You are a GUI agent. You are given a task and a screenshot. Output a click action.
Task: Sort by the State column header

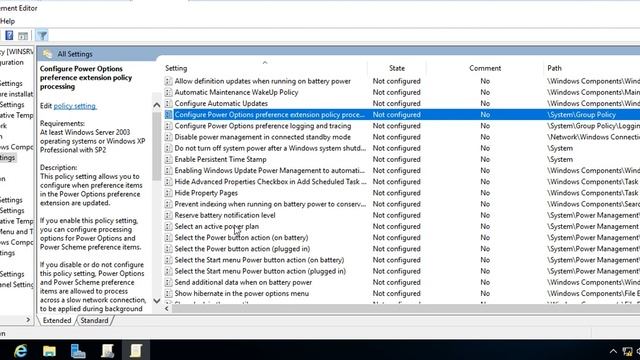coord(397,68)
